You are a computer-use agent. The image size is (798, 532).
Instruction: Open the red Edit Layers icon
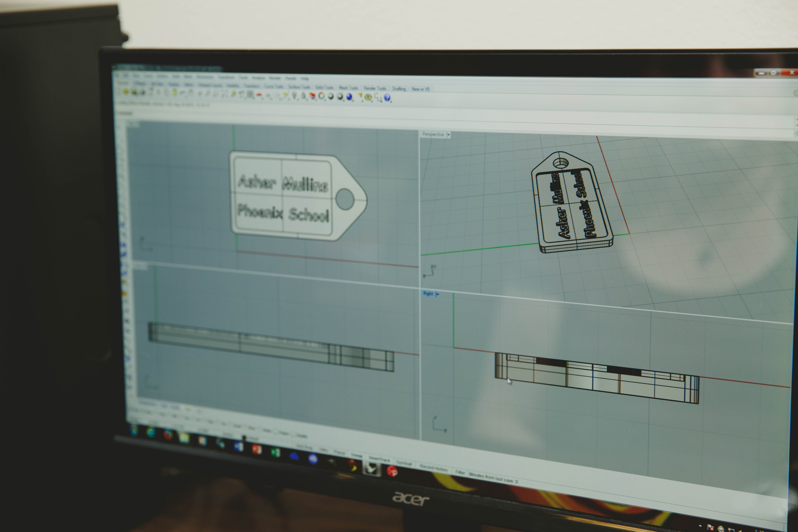(x=313, y=97)
